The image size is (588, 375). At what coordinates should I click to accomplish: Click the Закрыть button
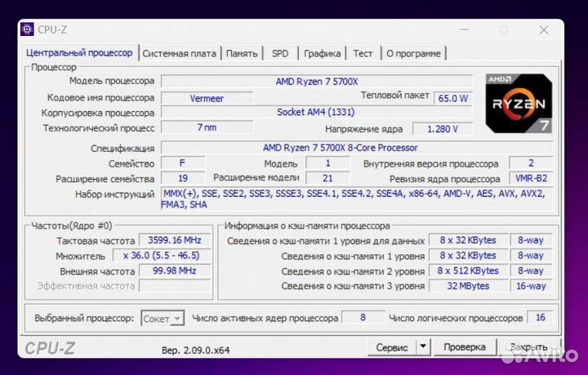pos(528,347)
